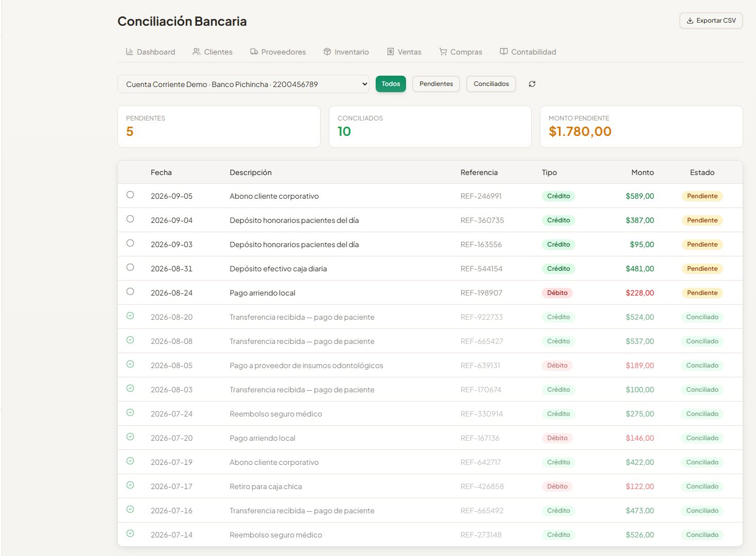Click the check icon for REF-330914 row

tap(130, 412)
